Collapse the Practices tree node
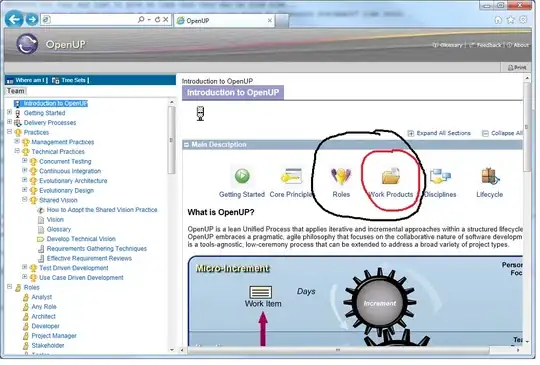 click(10, 132)
